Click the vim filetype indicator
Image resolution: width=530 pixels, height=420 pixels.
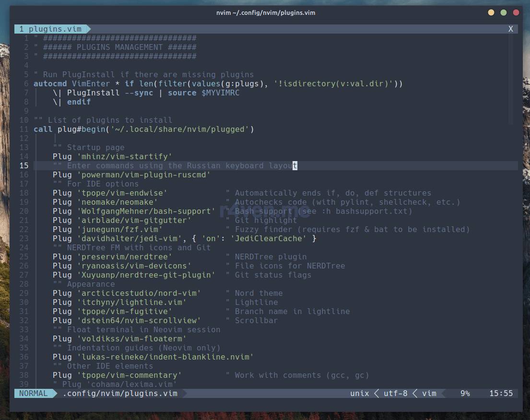[429, 393]
